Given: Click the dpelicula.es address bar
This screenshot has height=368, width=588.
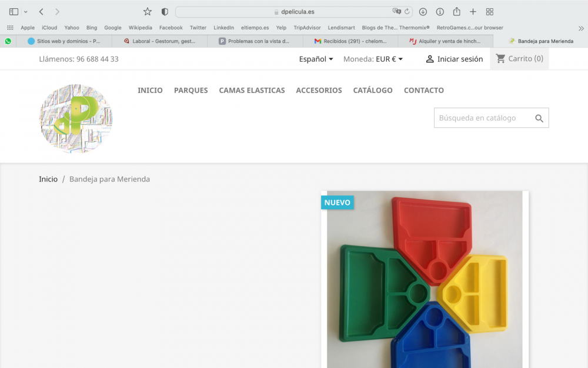Looking at the screenshot, I should 294,12.
